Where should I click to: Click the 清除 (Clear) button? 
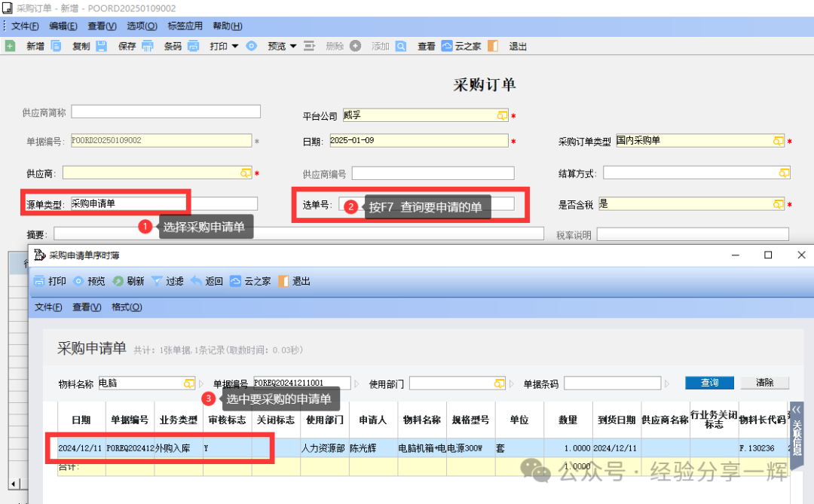[x=764, y=383]
